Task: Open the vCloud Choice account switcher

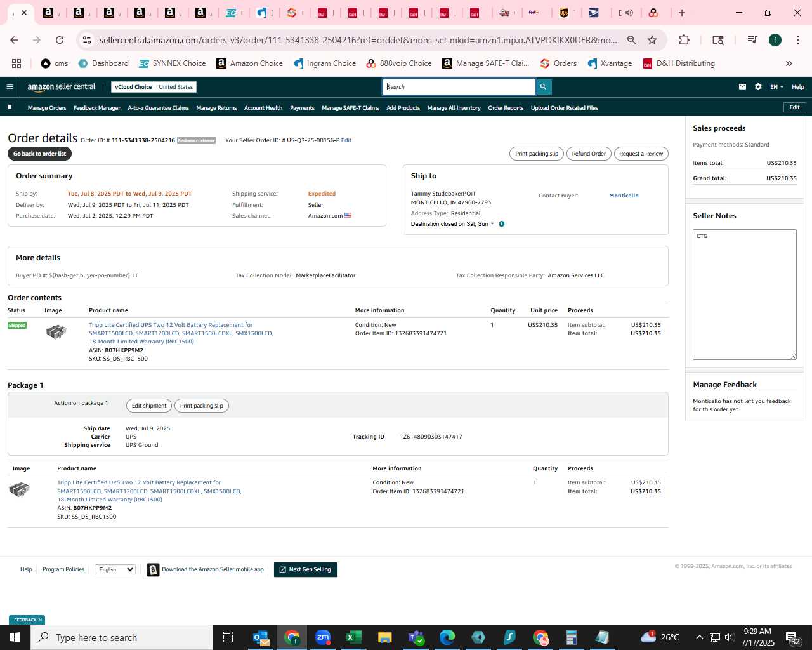Action: (154, 87)
